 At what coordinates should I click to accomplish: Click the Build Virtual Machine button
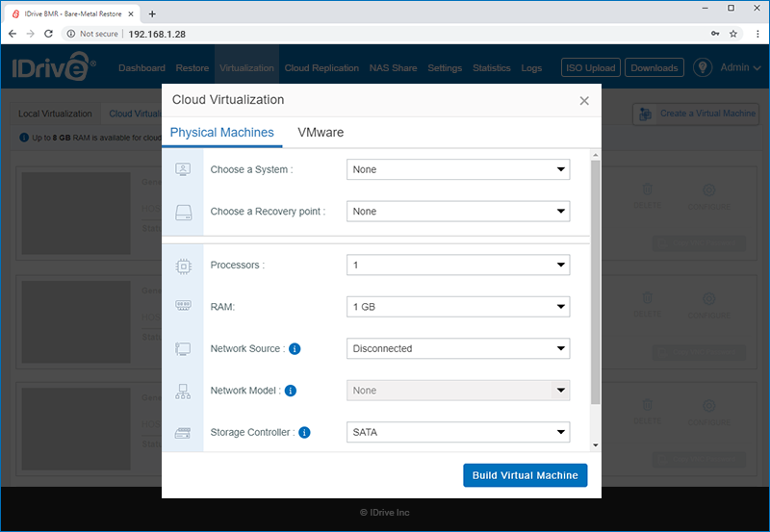tap(525, 475)
